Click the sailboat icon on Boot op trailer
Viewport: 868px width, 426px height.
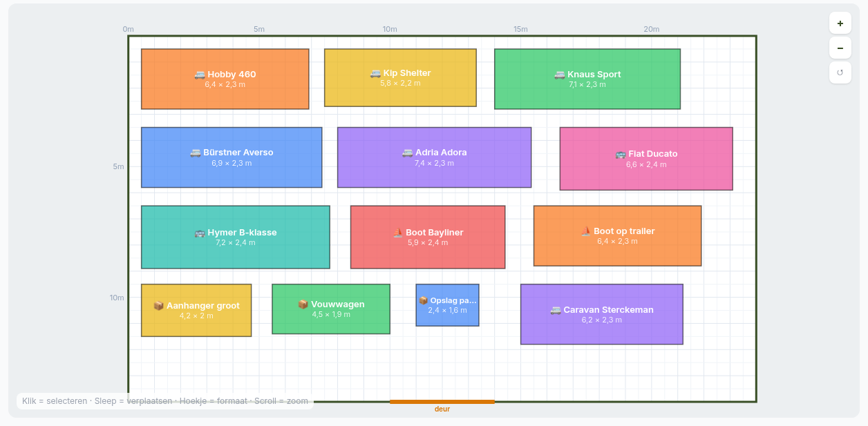pos(585,231)
